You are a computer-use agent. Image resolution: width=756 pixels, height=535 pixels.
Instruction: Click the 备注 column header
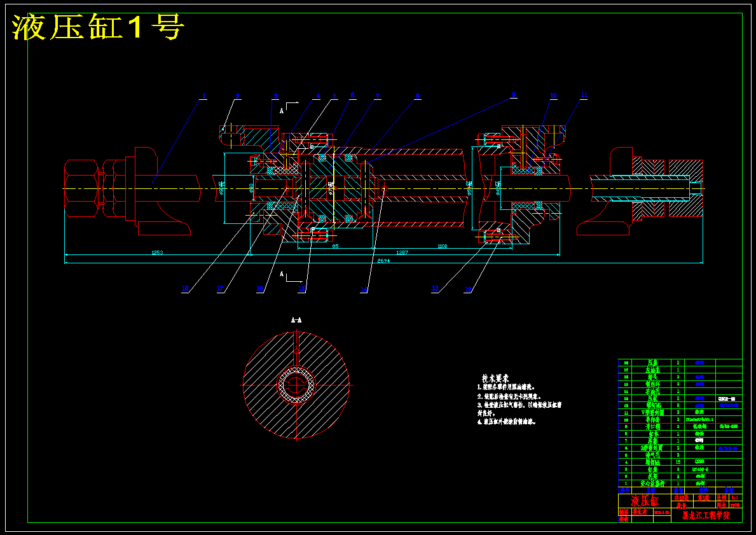[729, 490]
